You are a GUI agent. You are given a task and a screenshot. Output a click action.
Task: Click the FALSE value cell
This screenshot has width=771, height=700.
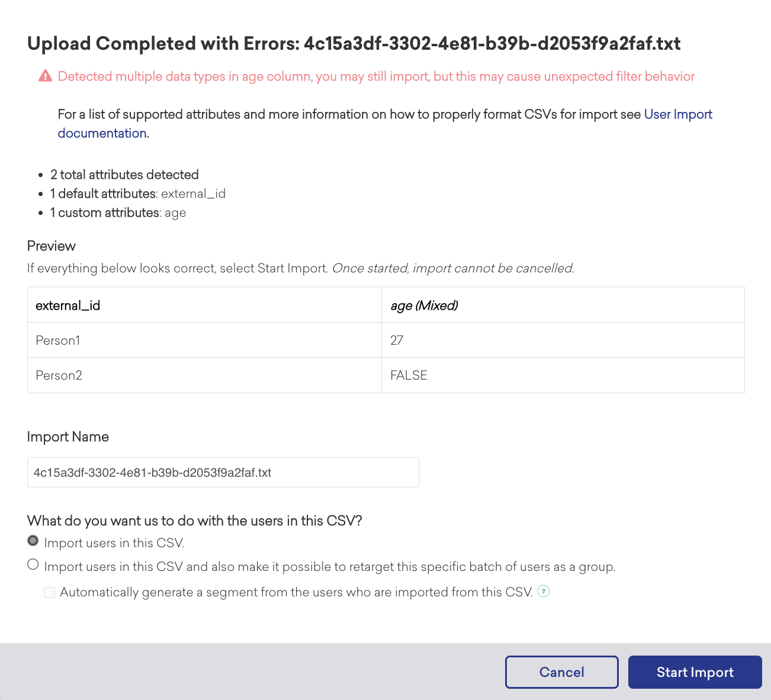click(563, 375)
